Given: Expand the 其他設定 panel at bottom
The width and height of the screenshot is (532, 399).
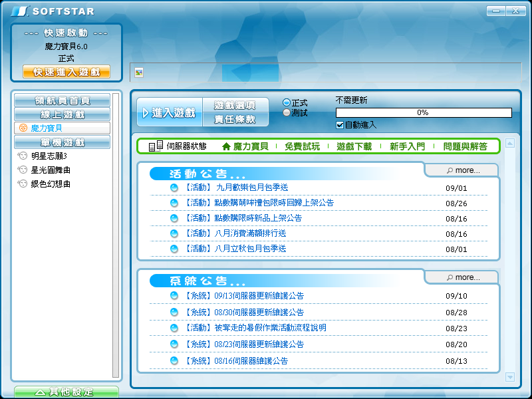Looking at the screenshot, I should pos(66,392).
